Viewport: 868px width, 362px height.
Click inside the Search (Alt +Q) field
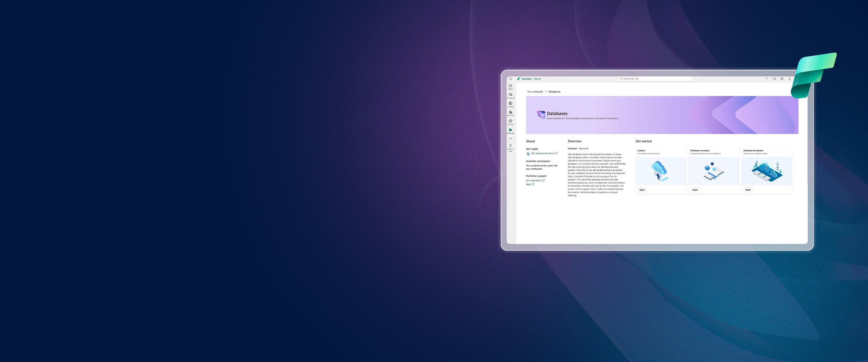click(654, 79)
